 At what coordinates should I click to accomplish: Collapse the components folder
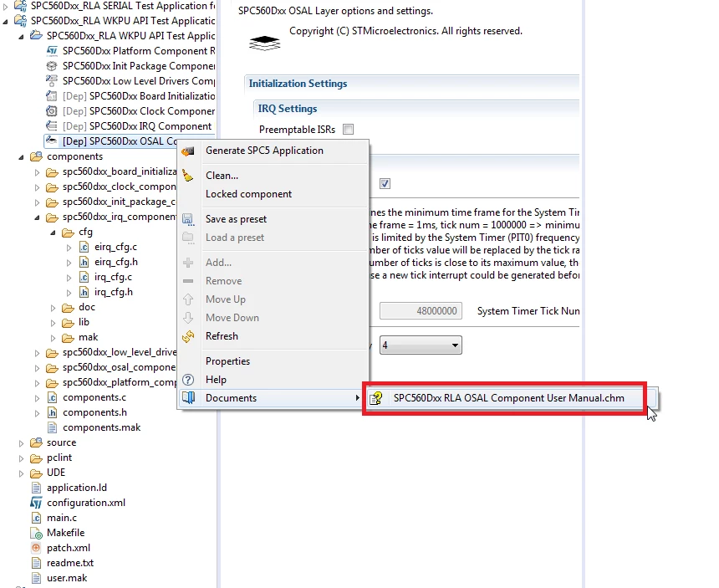tap(21, 157)
